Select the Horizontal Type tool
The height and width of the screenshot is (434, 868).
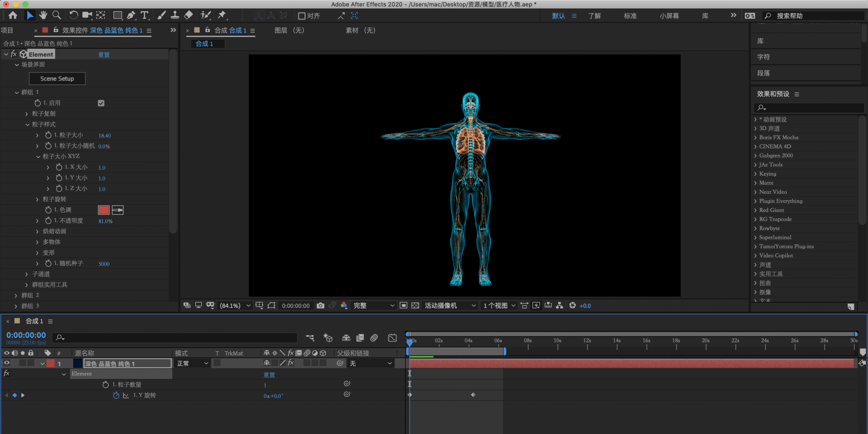coord(145,15)
